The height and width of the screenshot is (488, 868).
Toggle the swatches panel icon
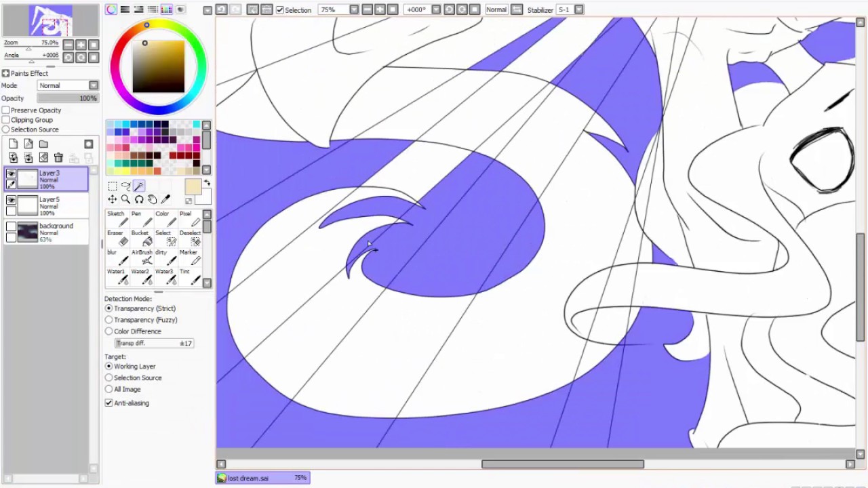tap(167, 9)
